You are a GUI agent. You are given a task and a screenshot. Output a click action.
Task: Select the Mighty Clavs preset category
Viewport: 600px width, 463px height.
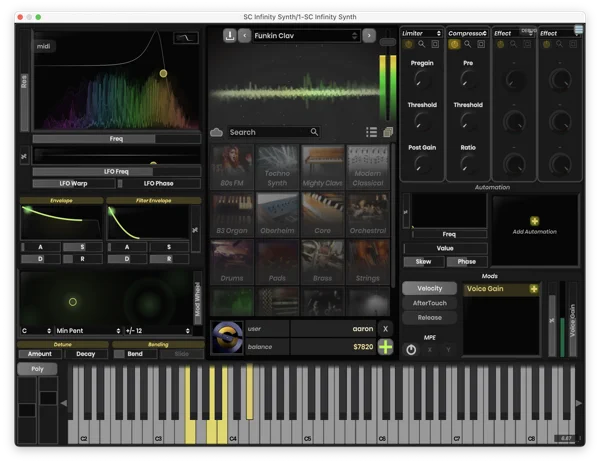[x=323, y=167]
